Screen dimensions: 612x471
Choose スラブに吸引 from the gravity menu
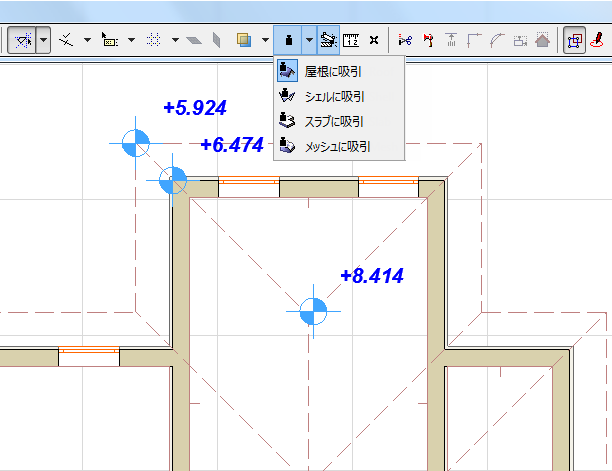(x=339, y=121)
